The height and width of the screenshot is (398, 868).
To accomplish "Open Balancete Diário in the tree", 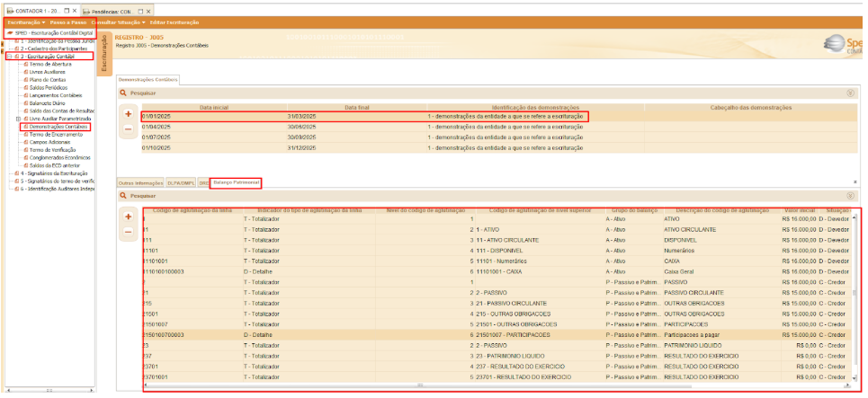I will pyautogui.click(x=47, y=102).
